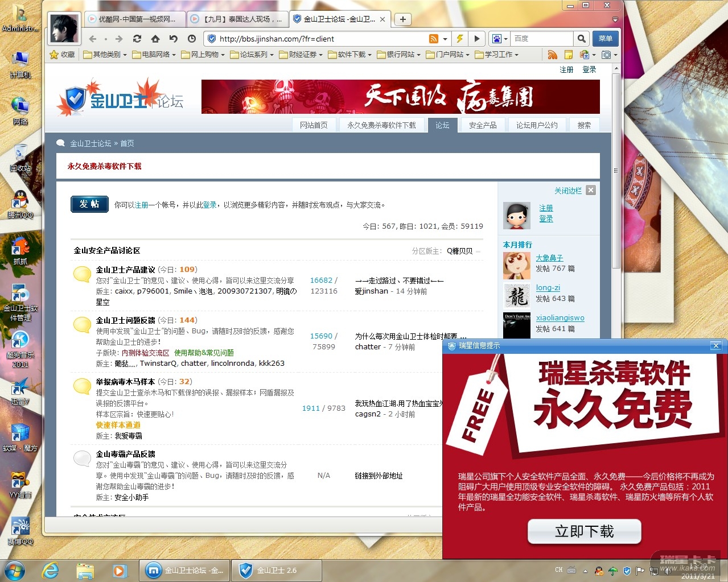Close the sidebar via 关闭边栏 X icon

coord(591,190)
